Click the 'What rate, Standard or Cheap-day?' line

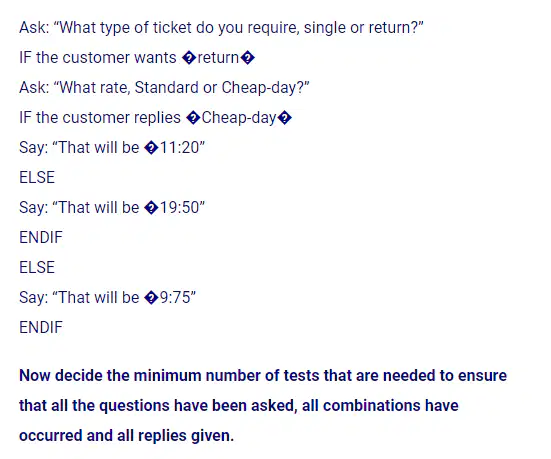(164, 88)
